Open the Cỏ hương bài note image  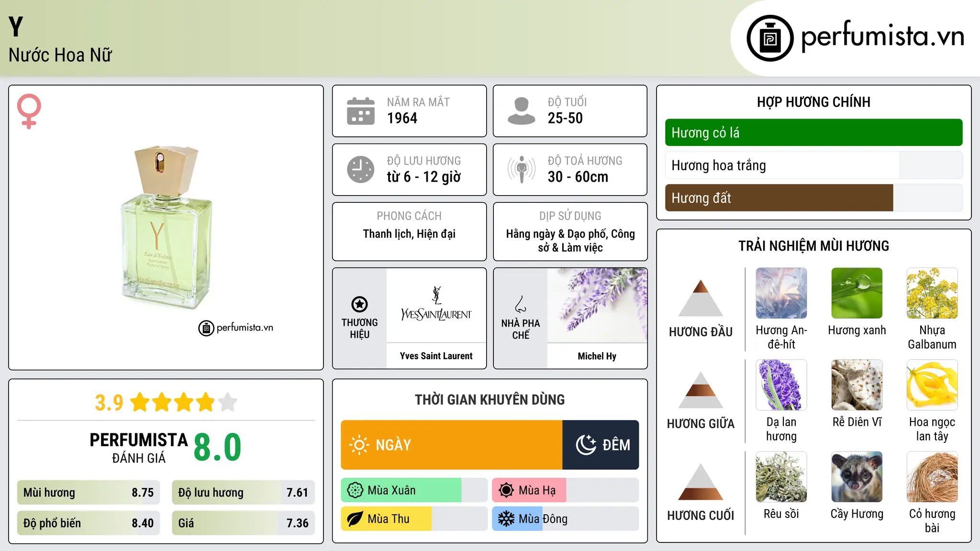coord(932,477)
